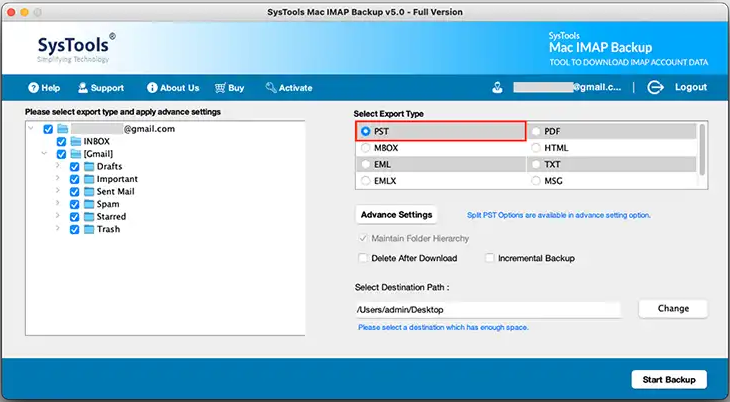Click the gmail.com account folder icon
Image resolution: width=730 pixels, height=402 pixels.
coord(63,129)
